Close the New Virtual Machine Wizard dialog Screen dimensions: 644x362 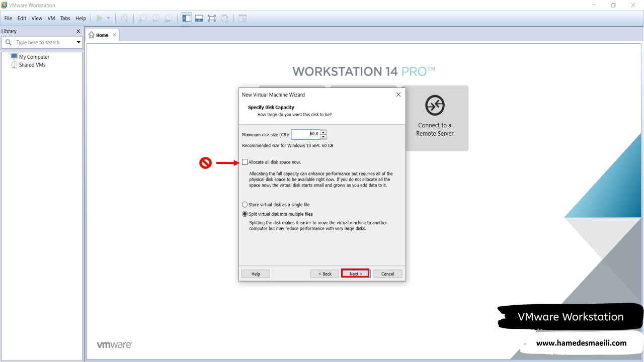[398, 95]
